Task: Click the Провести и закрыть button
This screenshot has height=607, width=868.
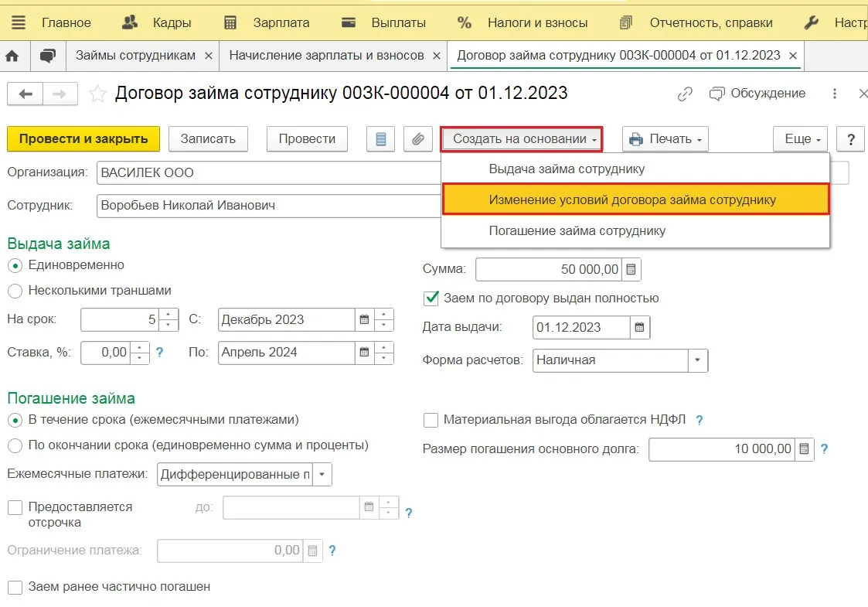Action: [83, 139]
